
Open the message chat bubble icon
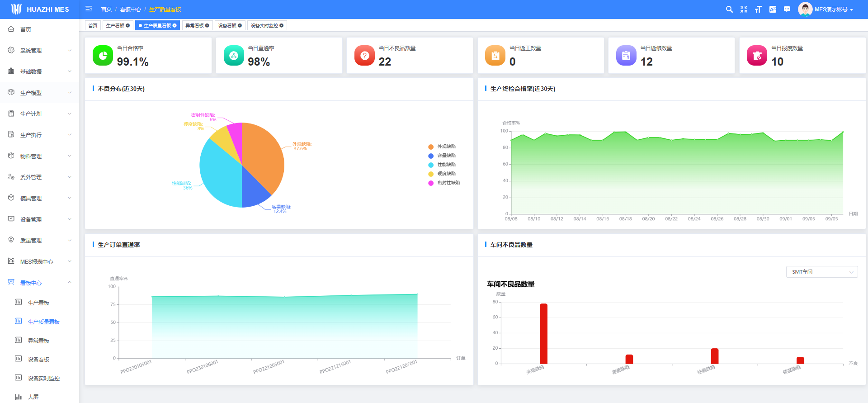(x=787, y=9)
